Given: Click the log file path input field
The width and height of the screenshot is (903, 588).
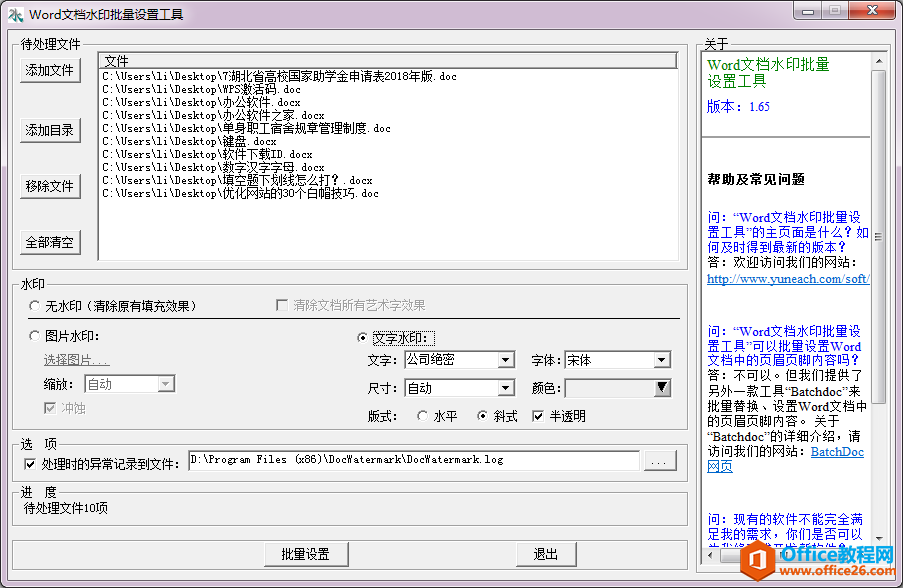Looking at the screenshot, I should (414, 460).
